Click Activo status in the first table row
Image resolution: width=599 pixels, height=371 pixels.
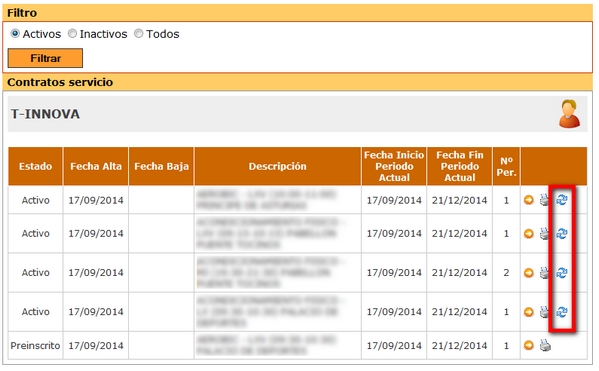[36, 200]
